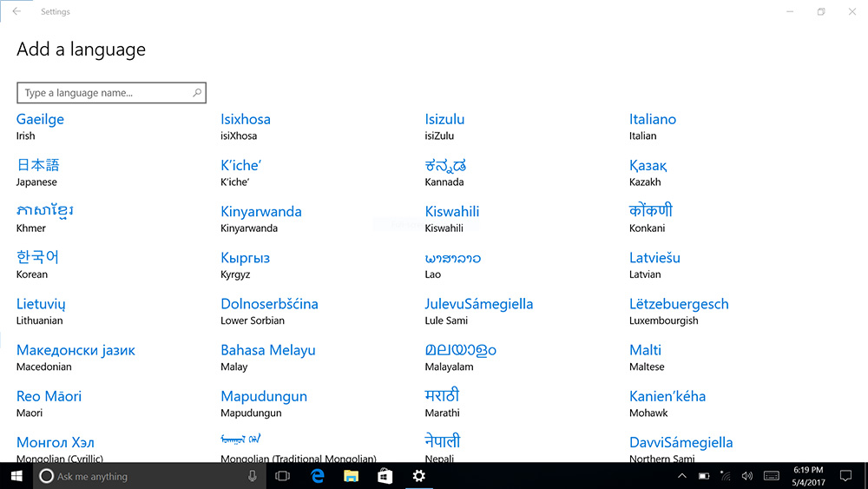Open Task View from taskbar
Screen dimensions: 868x489
(x=282, y=476)
